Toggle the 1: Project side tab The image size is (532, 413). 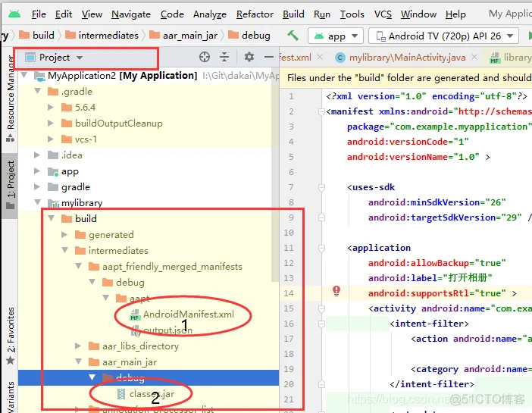[x=11, y=185]
